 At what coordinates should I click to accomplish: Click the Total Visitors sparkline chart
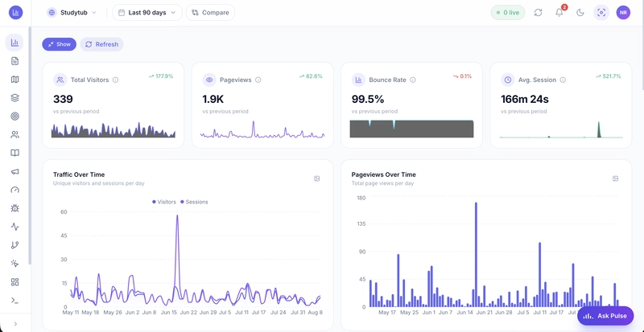(114, 129)
